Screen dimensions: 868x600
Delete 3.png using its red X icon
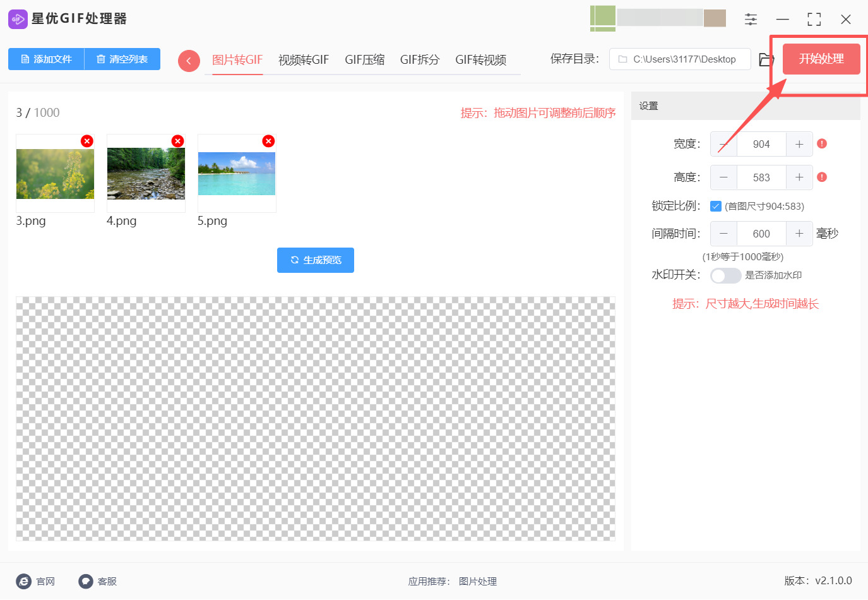pos(86,141)
